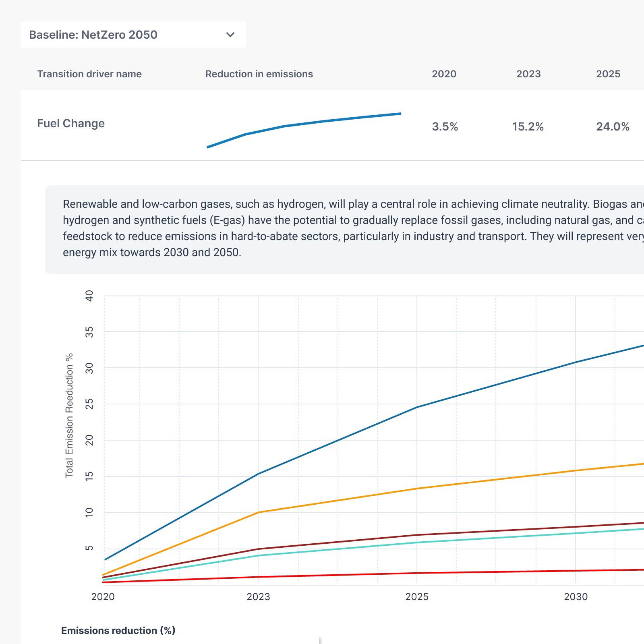The width and height of the screenshot is (644, 644).
Task: Click the 2023 column header
Action: click(x=528, y=74)
